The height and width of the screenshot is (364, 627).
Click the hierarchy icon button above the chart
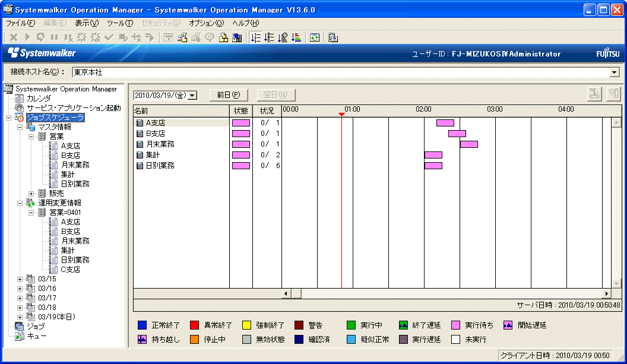[x=594, y=94]
